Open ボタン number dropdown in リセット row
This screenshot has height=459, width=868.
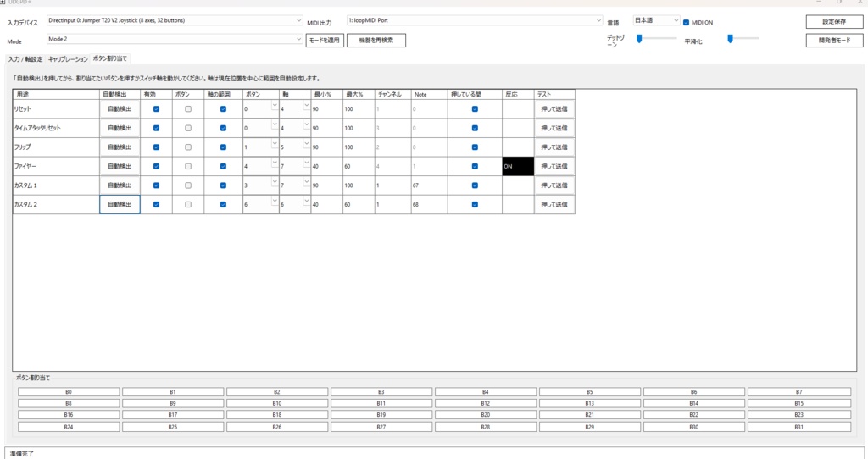tap(275, 106)
